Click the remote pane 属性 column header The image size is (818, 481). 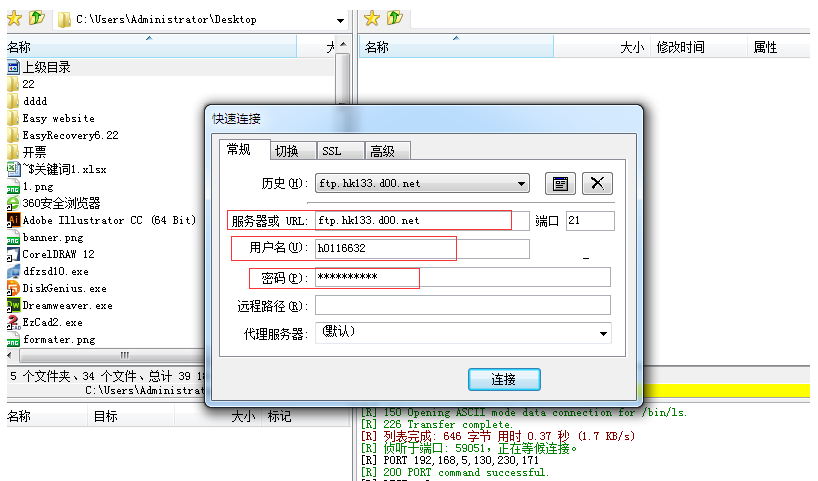[x=778, y=47]
